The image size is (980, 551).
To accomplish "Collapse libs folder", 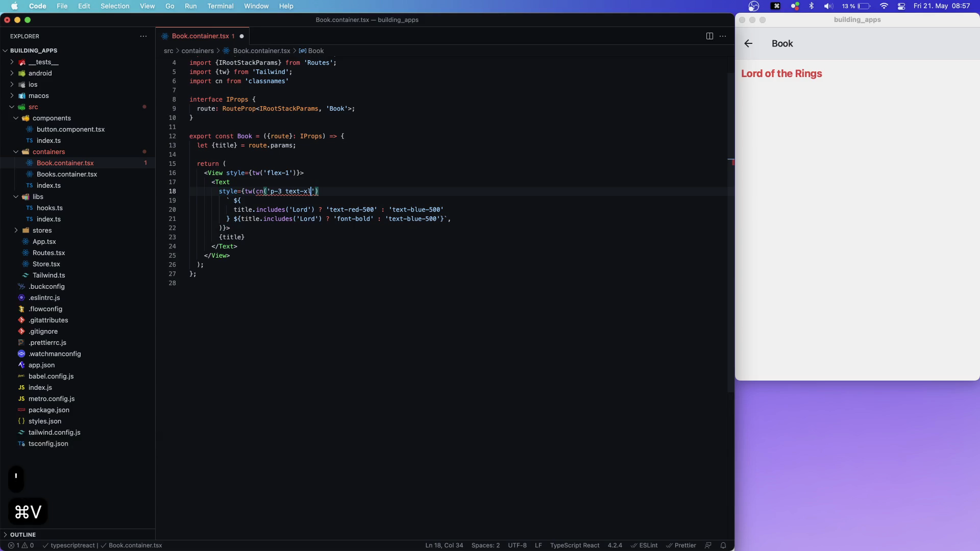I will click(x=16, y=197).
